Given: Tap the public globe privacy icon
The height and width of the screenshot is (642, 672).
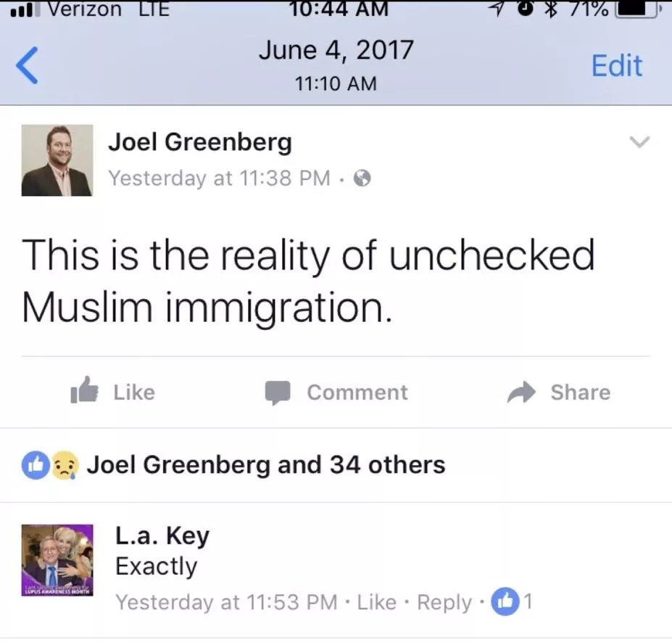Looking at the screenshot, I should (x=362, y=178).
